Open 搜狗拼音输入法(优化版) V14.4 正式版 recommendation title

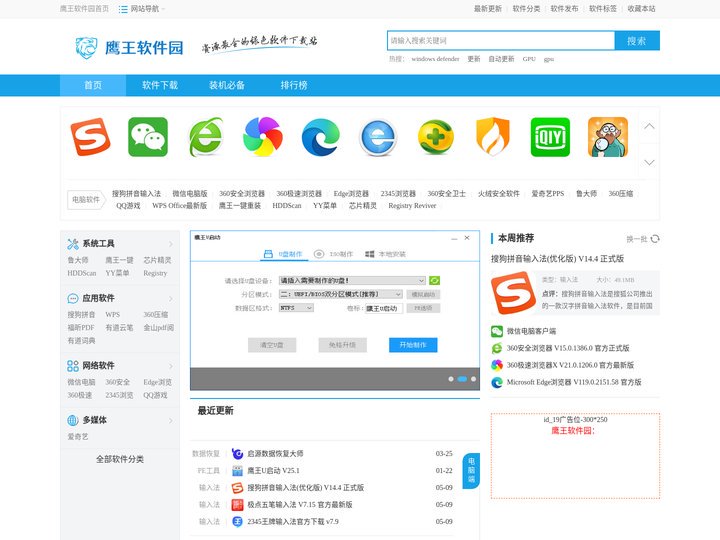pos(557,259)
